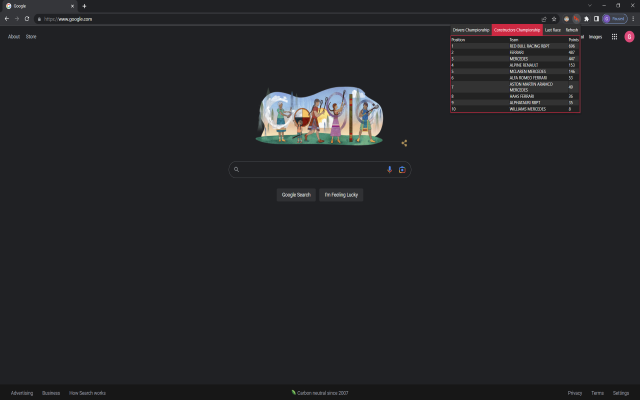Select the Constructors Championship tab
640x400 pixels.
click(x=517, y=30)
